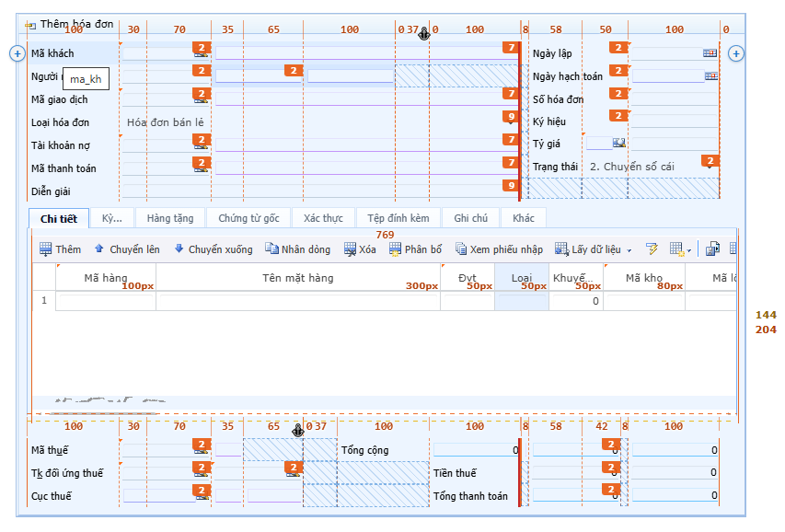
Task: Click the lookup icon beside Tỷ giá
Action: [x=619, y=144]
